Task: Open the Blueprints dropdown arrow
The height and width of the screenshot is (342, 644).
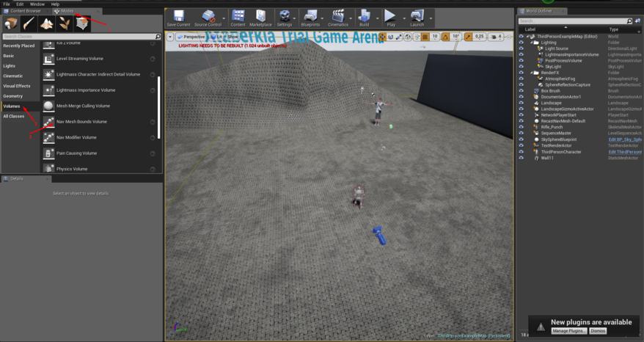Action: pyautogui.click(x=322, y=18)
